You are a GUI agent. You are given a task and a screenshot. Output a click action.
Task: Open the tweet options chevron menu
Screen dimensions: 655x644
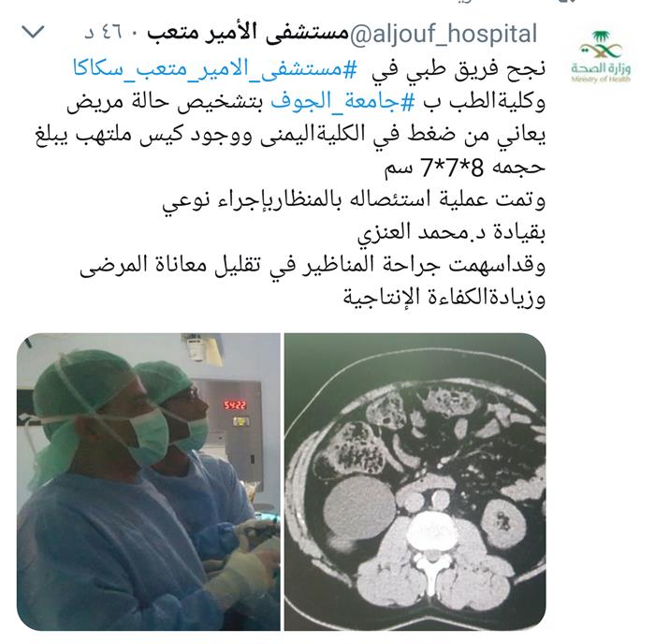tap(33, 32)
